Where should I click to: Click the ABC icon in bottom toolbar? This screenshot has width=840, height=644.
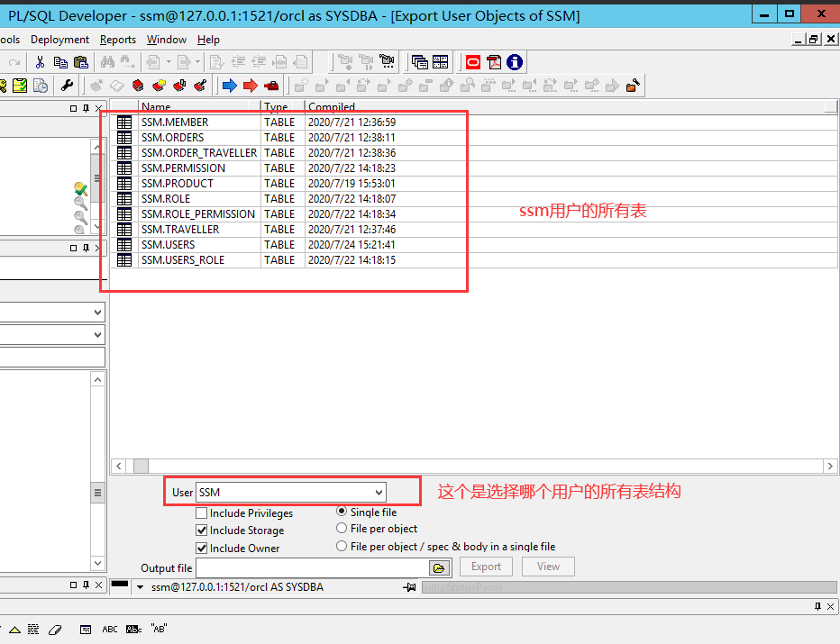(x=110, y=629)
